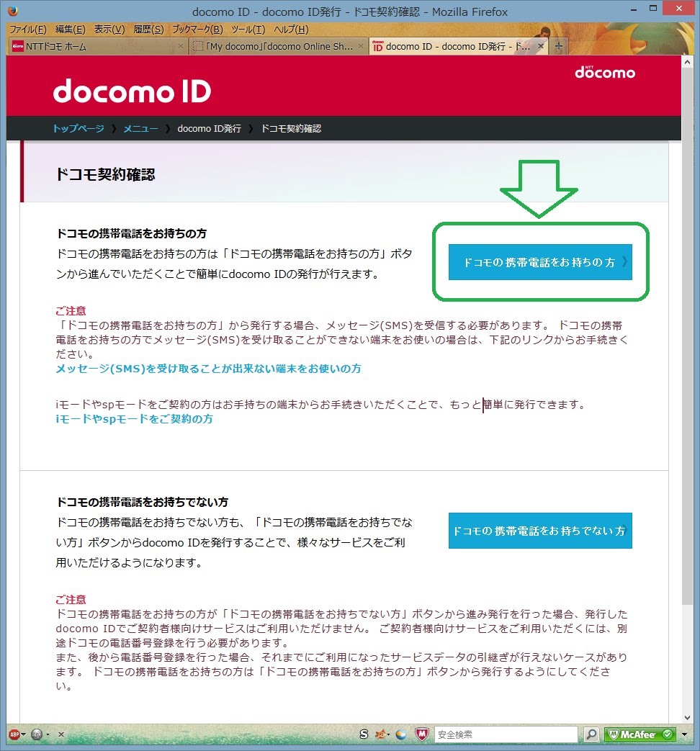Open dropdown next to globe add-on icon
The width and height of the screenshot is (700, 751).
48,734
